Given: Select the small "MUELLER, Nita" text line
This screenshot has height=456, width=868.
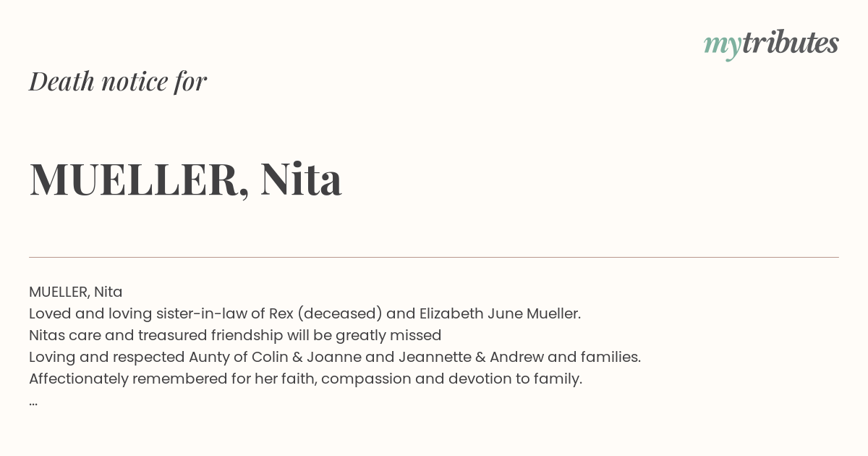Looking at the screenshot, I should [x=76, y=292].
